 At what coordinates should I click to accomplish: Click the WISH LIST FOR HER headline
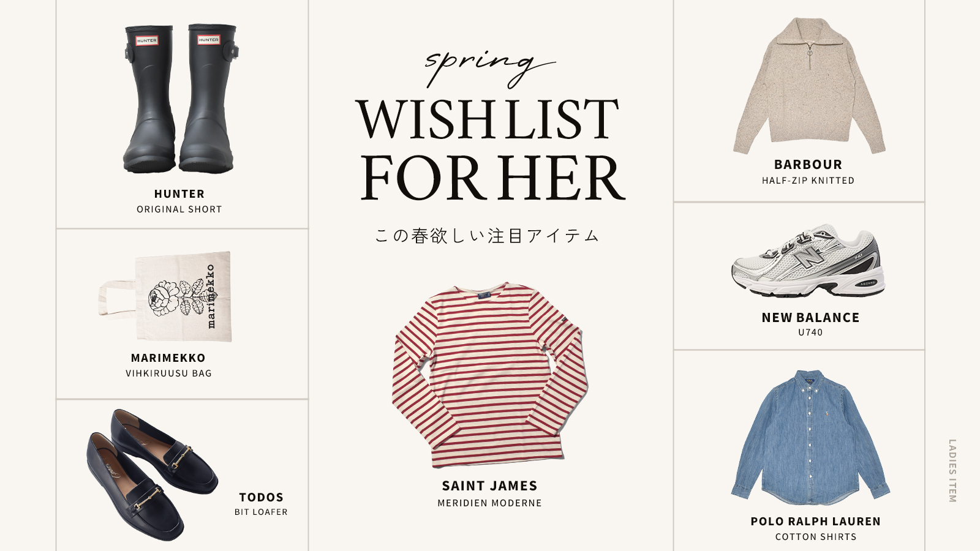[x=491, y=149]
